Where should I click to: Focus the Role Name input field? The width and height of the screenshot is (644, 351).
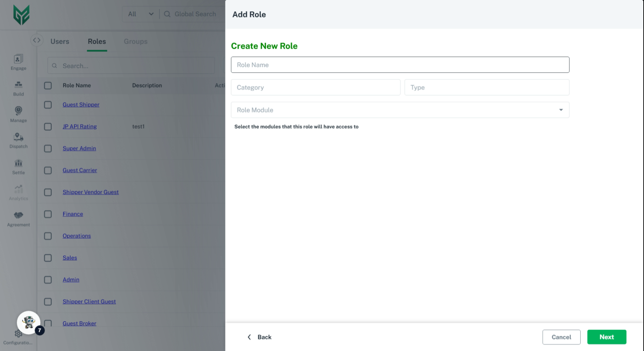pos(400,65)
